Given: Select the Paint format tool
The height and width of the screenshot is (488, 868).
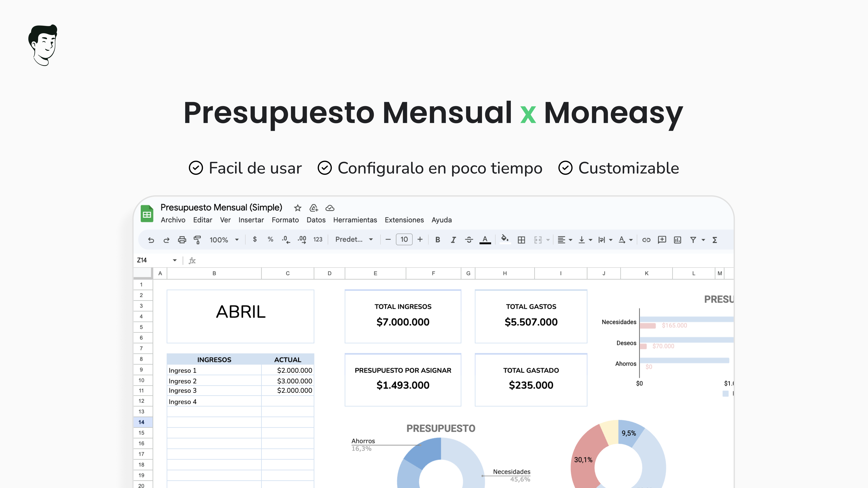Looking at the screenshot, I should (x=198, y=239).
